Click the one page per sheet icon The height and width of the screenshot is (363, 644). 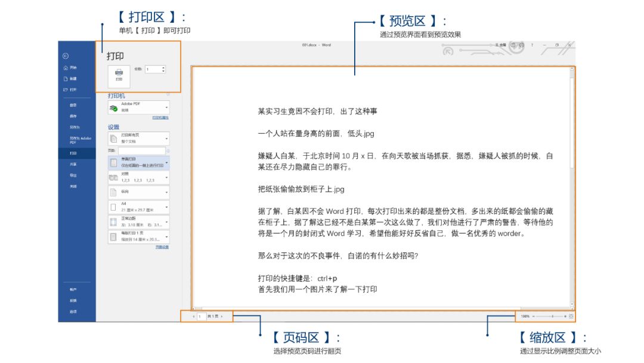click(112, 235)
